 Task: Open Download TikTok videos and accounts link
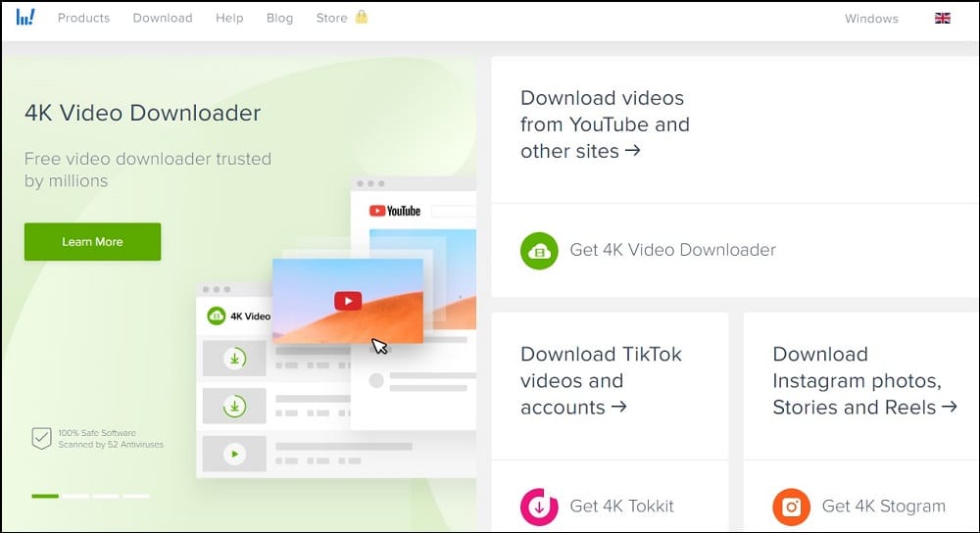[601, 380]
